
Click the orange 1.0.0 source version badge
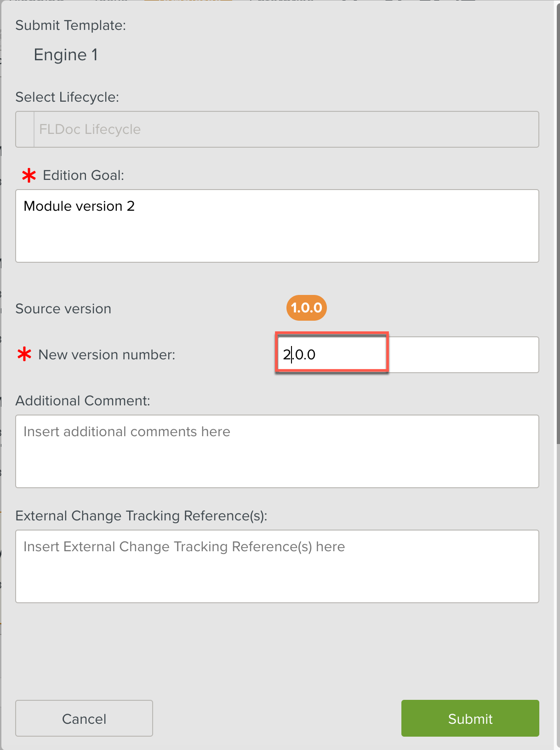pos(306,308)
